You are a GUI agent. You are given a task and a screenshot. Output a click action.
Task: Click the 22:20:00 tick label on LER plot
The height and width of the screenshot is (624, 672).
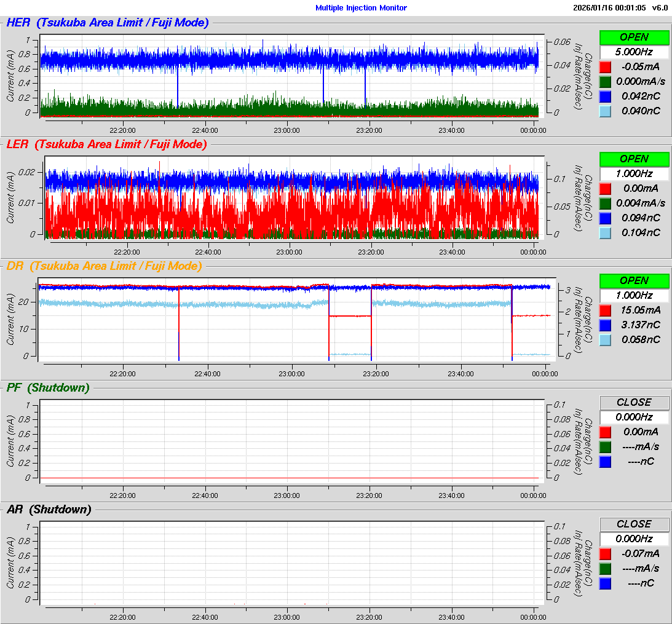[x=127, y=252]
